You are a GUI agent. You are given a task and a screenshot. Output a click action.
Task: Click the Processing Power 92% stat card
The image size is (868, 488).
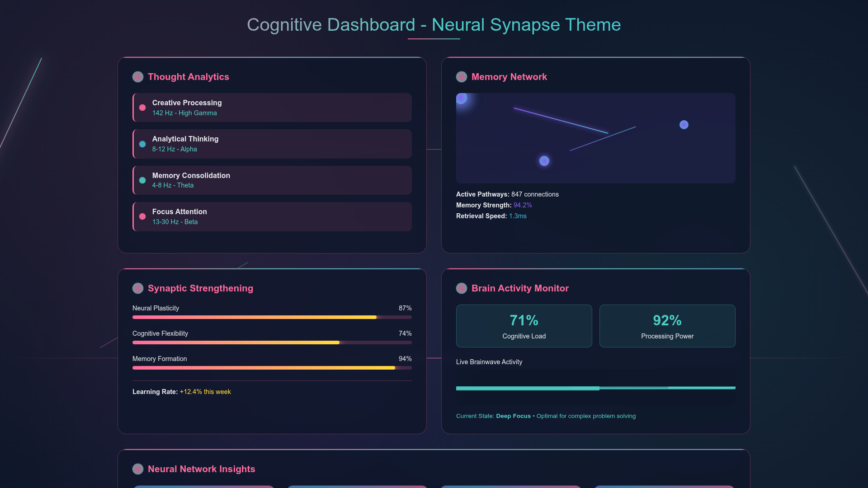pos(667,326)
